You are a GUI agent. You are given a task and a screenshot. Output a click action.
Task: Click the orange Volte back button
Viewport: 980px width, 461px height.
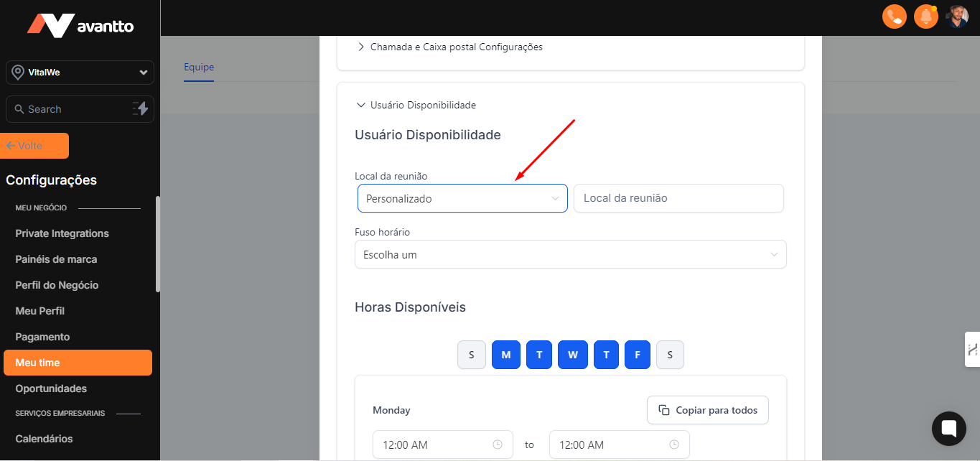34,146
